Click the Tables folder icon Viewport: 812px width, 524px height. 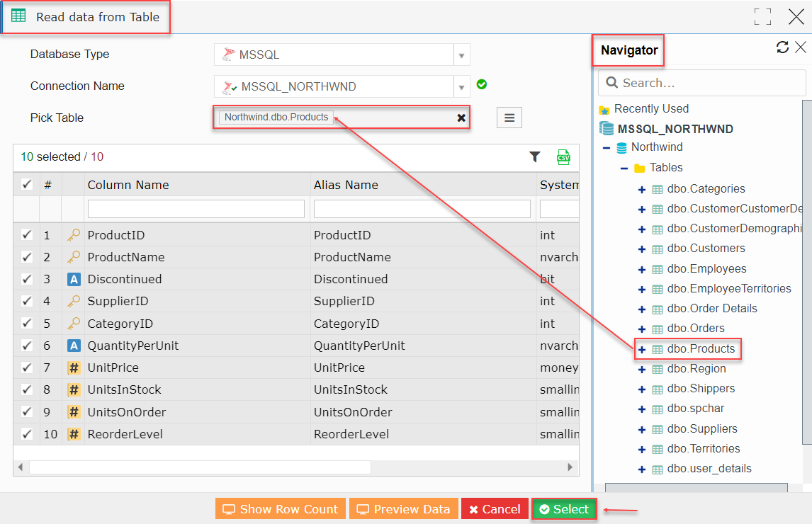(x=640, y=168)
